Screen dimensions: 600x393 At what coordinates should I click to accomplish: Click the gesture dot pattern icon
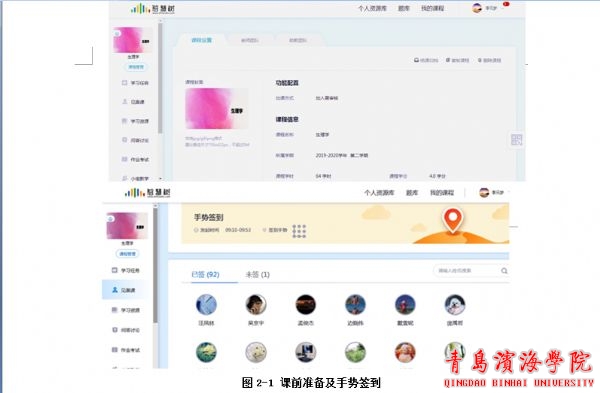[x=299, y=231]
